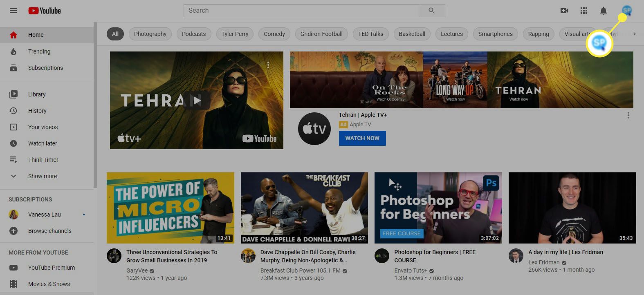
Task: Select the Comedy filter chip
Action: (x=274, y=34)
